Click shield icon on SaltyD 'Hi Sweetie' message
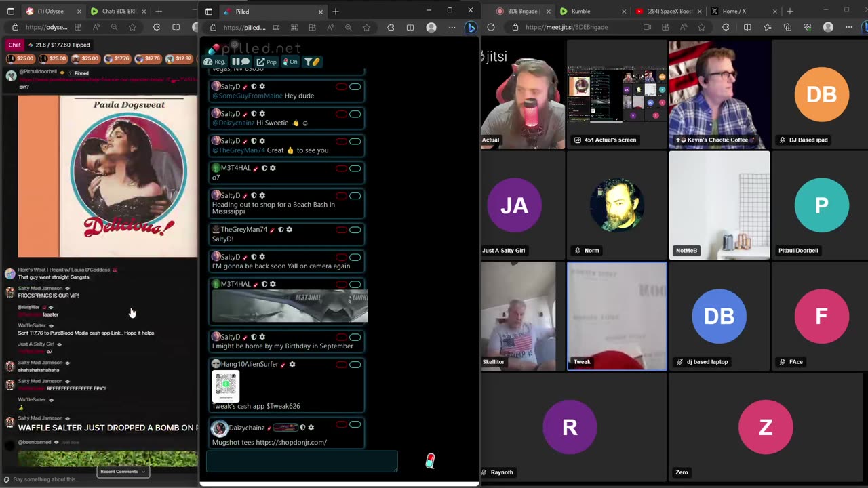 pyautogui.click(x=254, y=114)
